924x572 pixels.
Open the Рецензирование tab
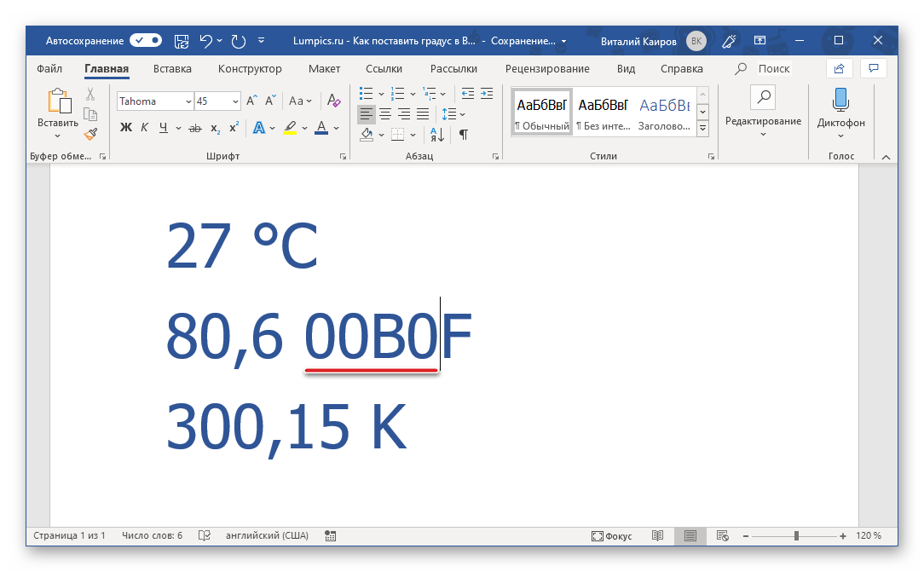pyautogui.click(x=547, y=69)
